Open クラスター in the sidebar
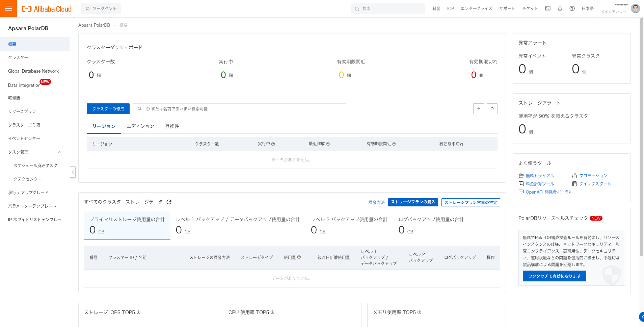644x327 pixels. click(35, 57)
